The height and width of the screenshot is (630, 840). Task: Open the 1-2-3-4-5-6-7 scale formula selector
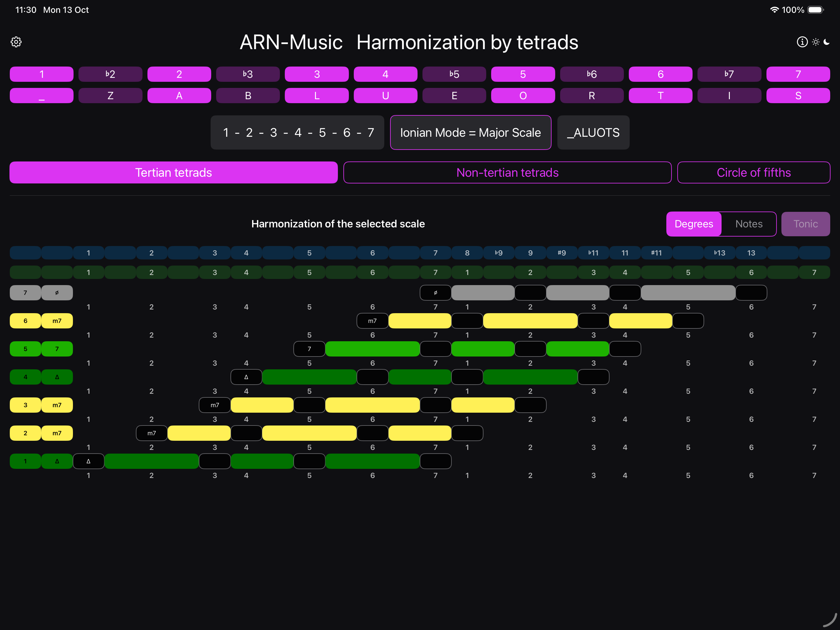297,132
